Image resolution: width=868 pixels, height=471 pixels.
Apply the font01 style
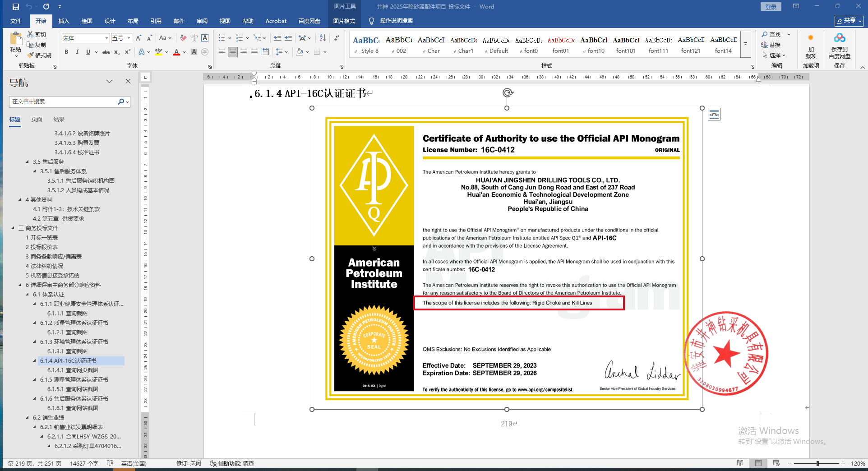click(561, 45)
